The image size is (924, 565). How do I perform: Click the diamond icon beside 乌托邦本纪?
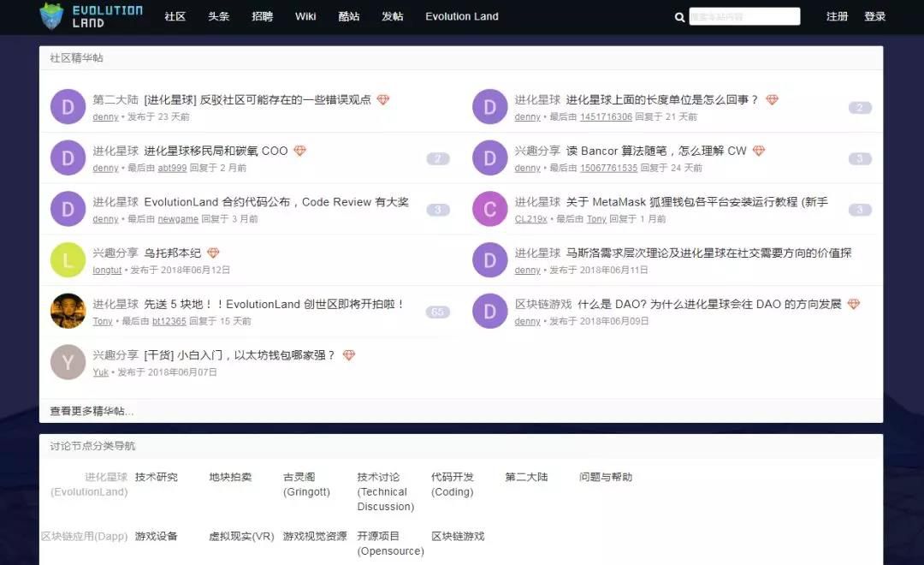213,253
